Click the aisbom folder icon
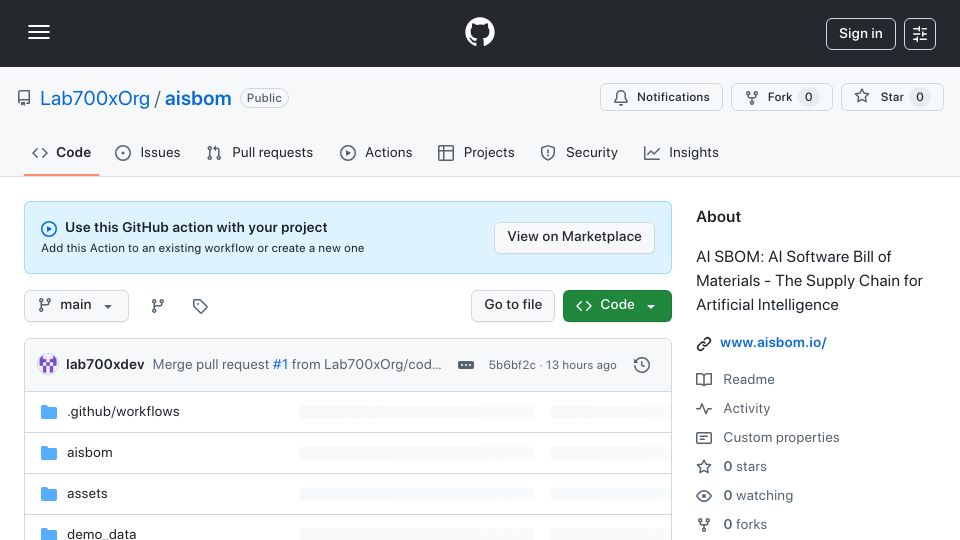Image resolution: width=960 pixels, height=540 pixels. (x=49, y=452)
